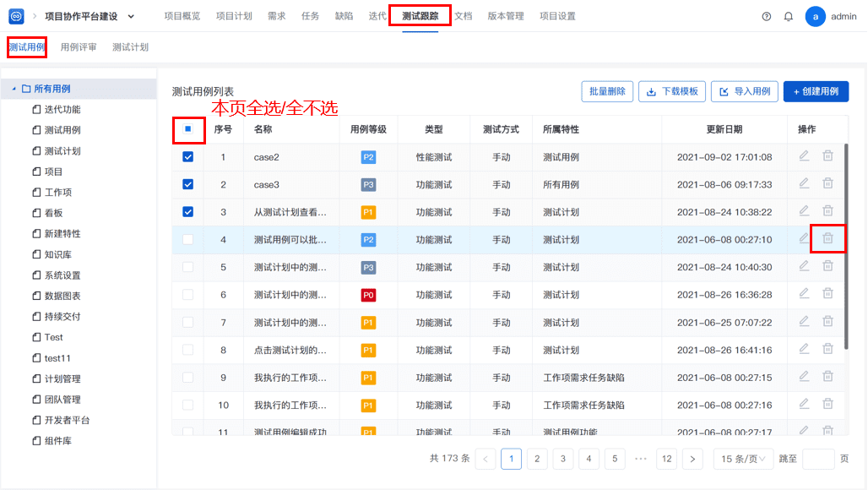Go to page 12
The width and height of the screenshot is (868, 490).
point(666,459)
